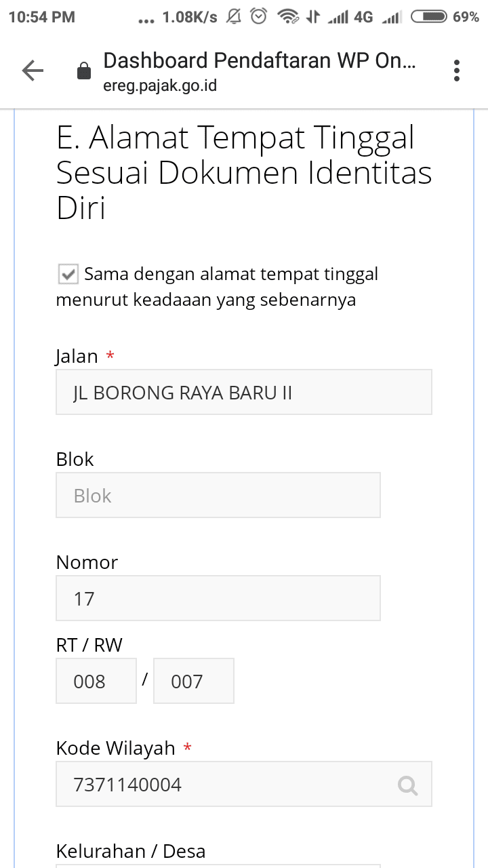Tap the 'Sama dengan alamat' checkbox label text
This screenshot has width=488, height=868.
(x=217, y=287)
